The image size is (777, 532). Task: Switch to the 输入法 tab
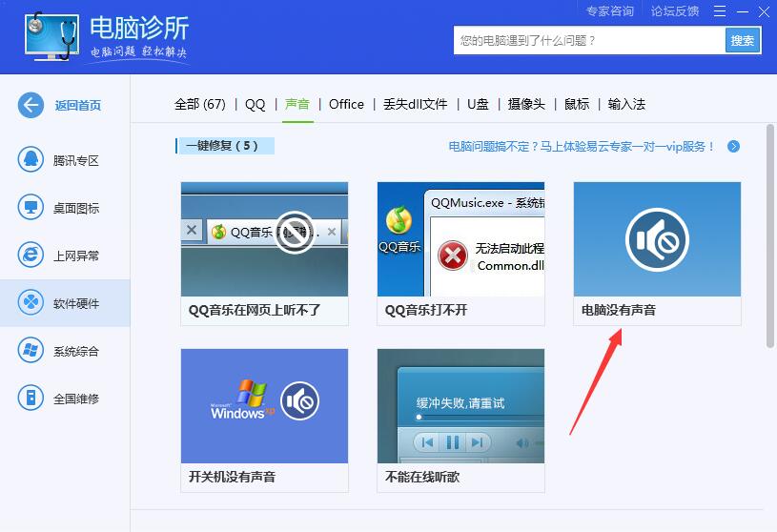point(626,105)
